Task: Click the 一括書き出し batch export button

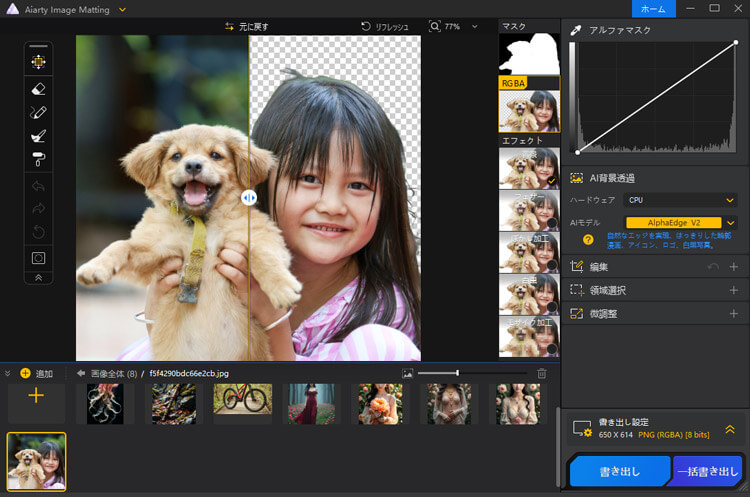Action: [707, 471]
